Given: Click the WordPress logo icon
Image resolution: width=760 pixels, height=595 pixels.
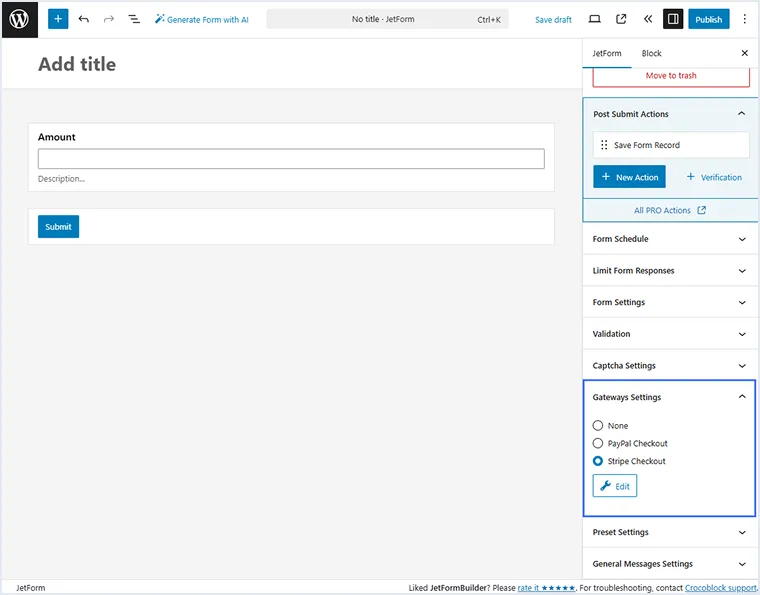Looking at the screenshot, I should [x=19, y=19].
